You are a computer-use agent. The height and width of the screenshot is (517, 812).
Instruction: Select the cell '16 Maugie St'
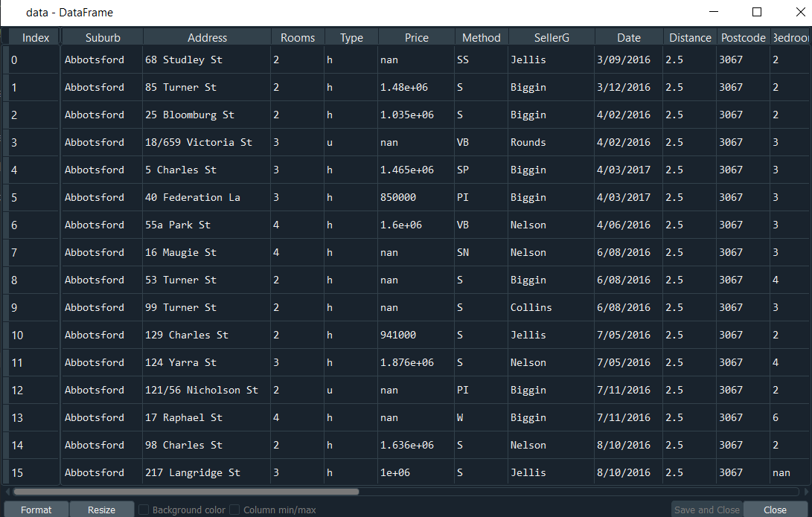point(207,252)
